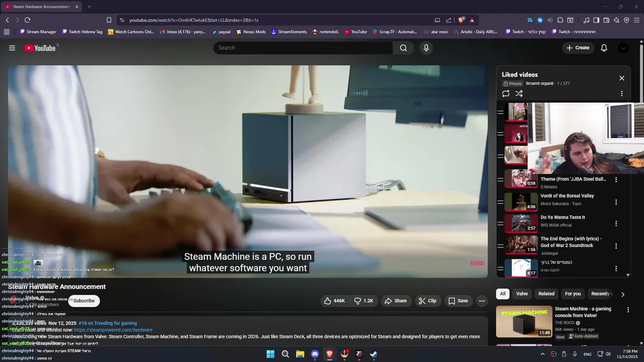Go to the YouTube home logo
Viewport: 644px width, 362px height.
40,48
